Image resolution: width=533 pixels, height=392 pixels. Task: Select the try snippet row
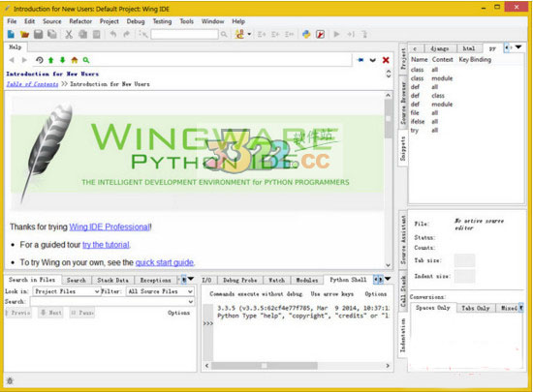[466, 131]
